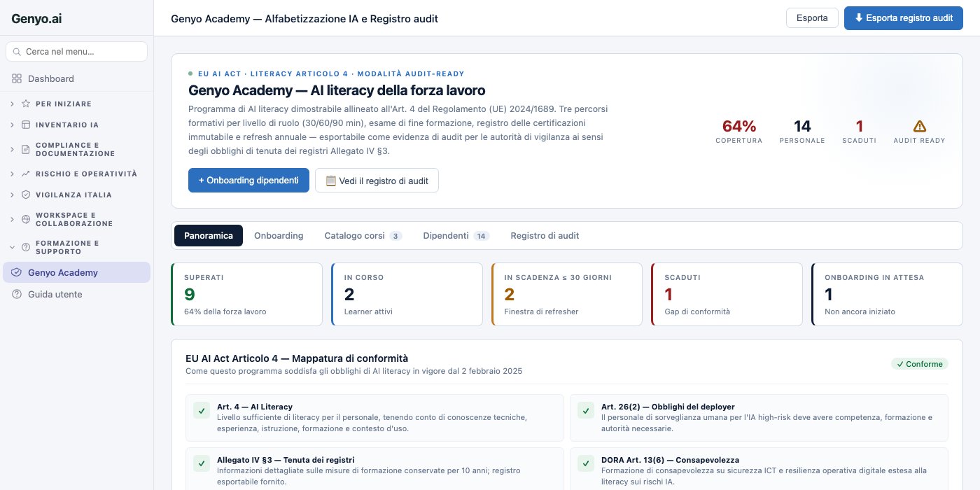Screen dimensions: 980x490
Task: Click the clipboard icon in Vedi il registro di audit
Action: (x=331, y=181)
